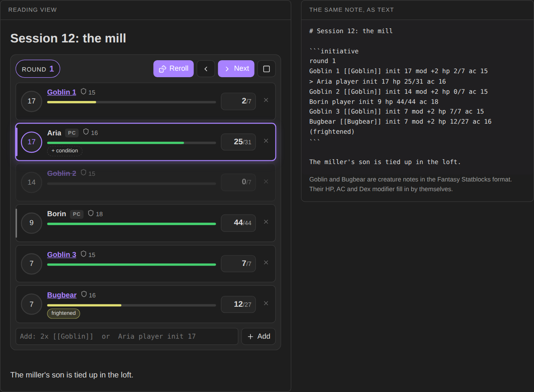
Task: Click the 'Borin player init 9' source line
Action: click(x=374, y=102)
